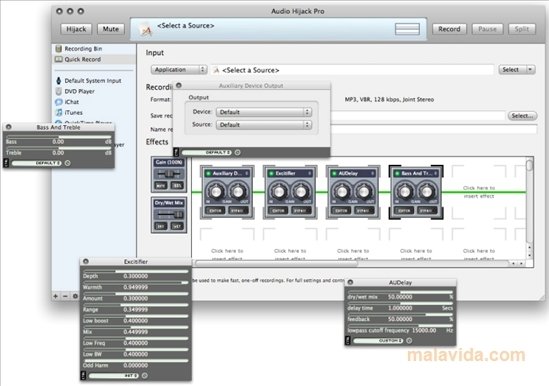Click round icon beside AUDelay preset menu
This screenshot has width=549, height=386.
(x=409, y=340)
